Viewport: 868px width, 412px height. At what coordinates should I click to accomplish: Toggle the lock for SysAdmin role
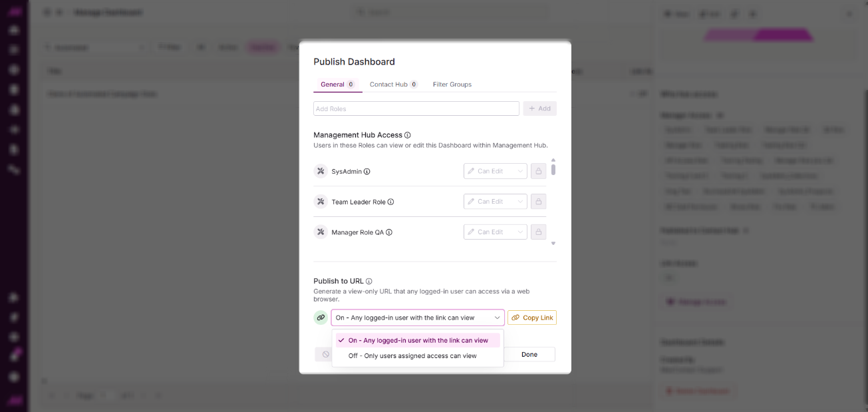pyautogui.click(x=539, y=171)
